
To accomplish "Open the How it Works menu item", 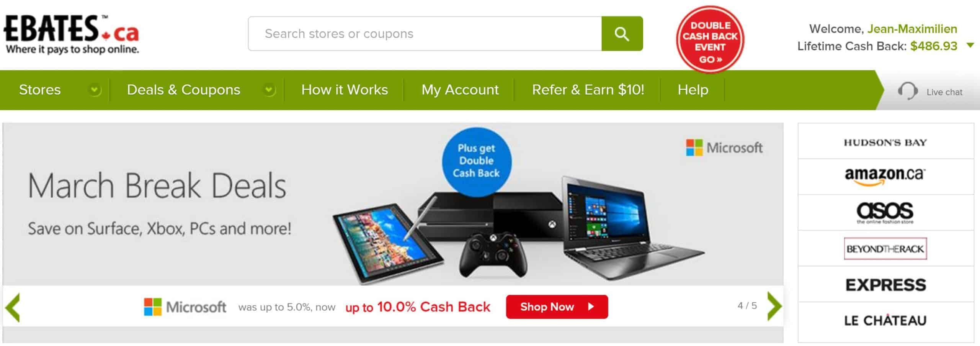I will (345, 90).
